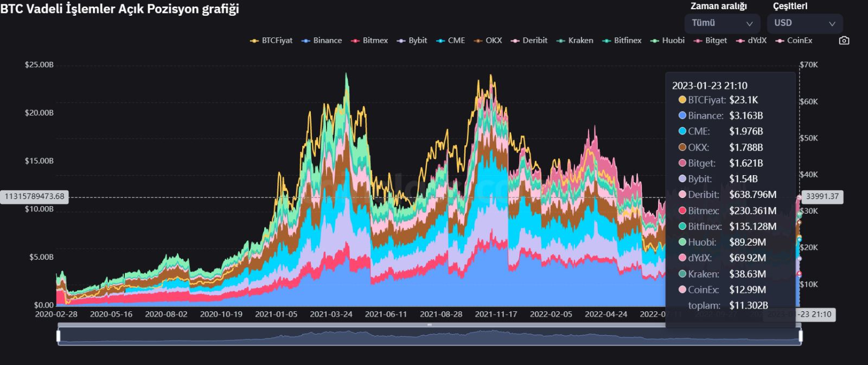Image resolution: width=868 pixels, height=365 pixels.
Task: Click the CME $1.976B tooltip row
Action: coord(720,131)
